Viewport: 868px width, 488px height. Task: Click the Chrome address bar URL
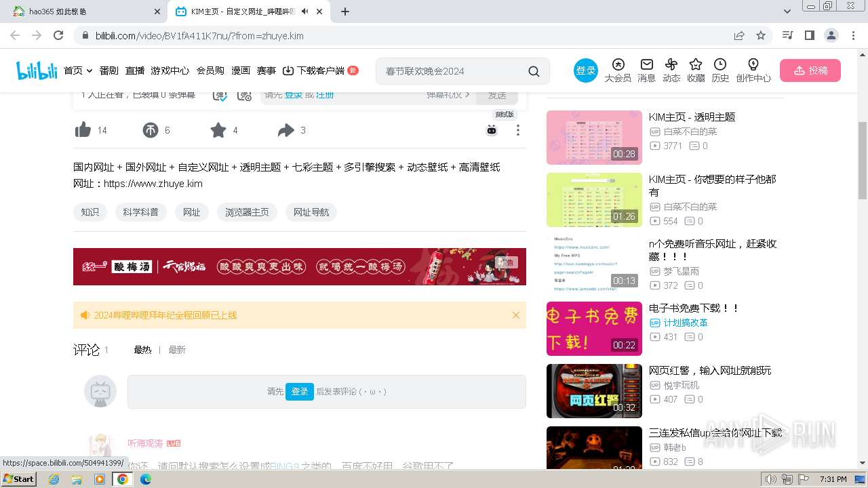coord(199,35)
